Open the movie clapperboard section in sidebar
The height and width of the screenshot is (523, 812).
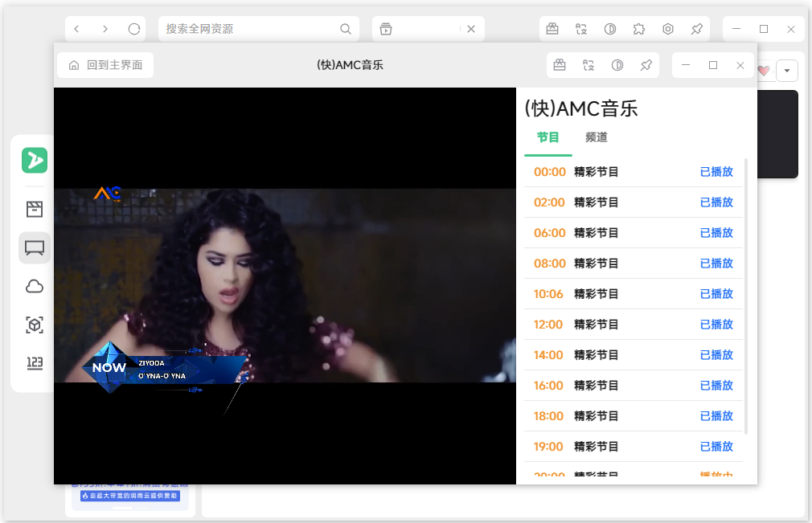click(35, 209)
